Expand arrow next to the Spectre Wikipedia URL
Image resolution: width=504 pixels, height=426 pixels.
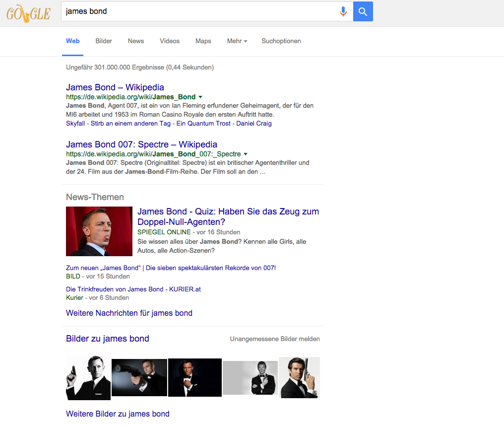click(246, 154)
